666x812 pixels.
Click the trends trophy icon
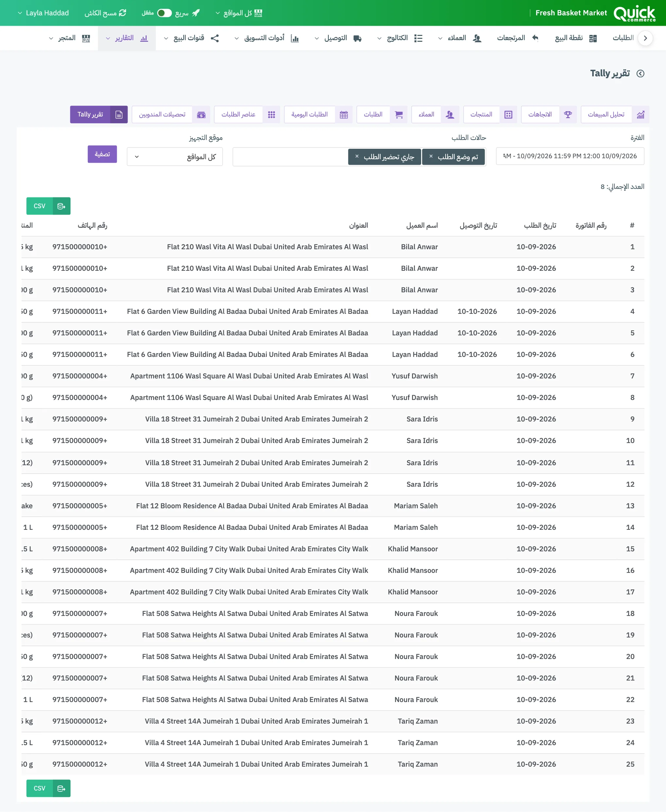(x=568, y=115)
